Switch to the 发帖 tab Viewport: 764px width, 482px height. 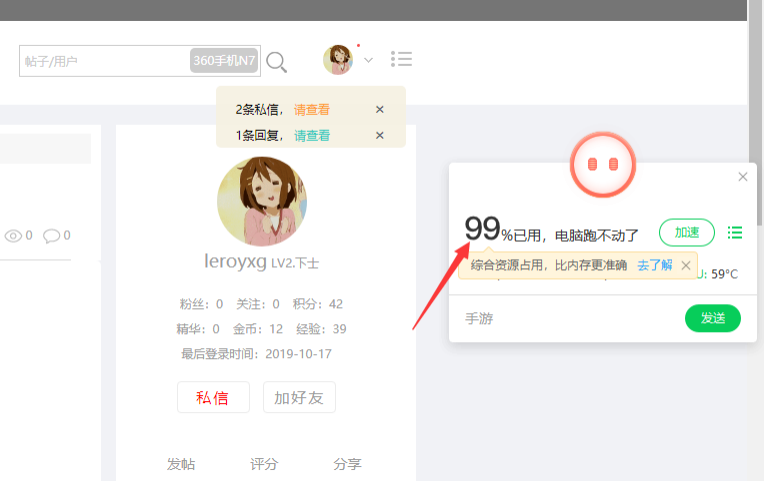tap(181, 464)
